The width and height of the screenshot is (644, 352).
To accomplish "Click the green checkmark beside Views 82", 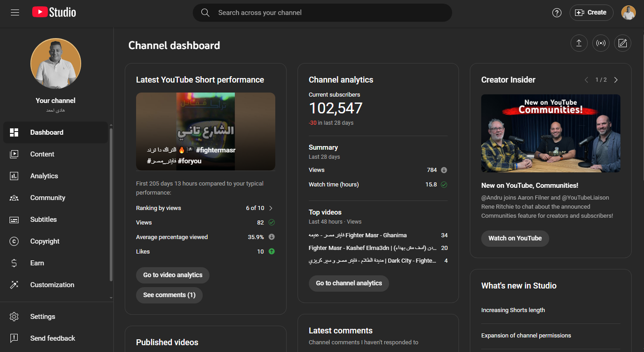I will point(272,222).
